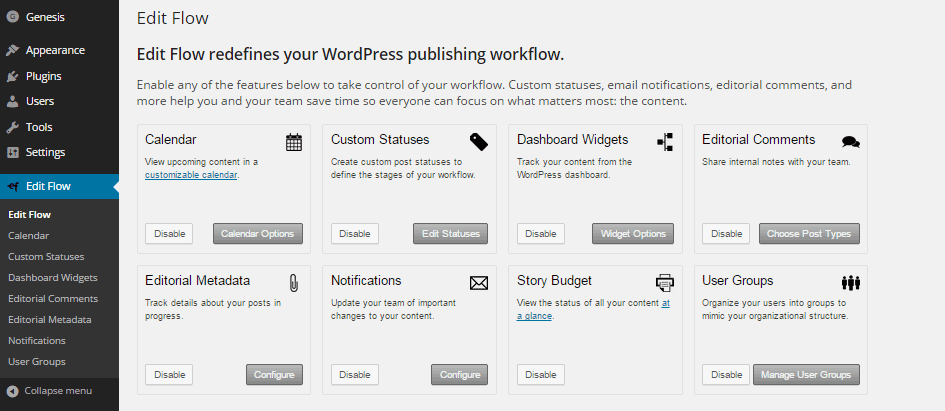Click the Calendar card grid icon
945x411 pixels.
(x=294, y=142)
